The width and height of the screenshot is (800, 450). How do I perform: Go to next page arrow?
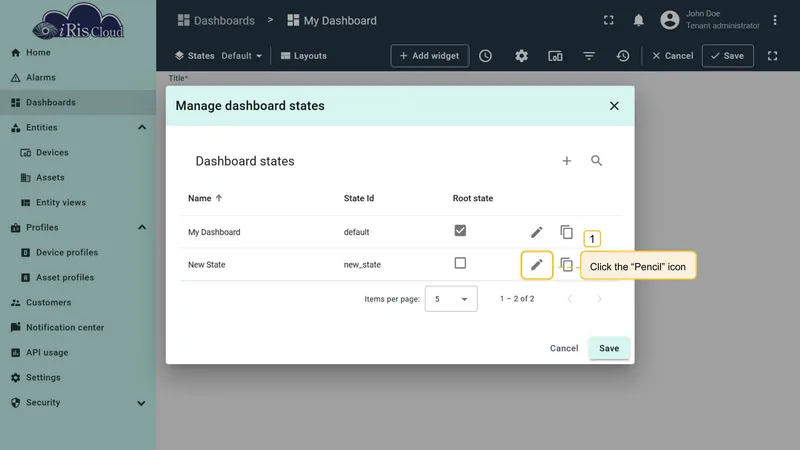pos(599,299)
